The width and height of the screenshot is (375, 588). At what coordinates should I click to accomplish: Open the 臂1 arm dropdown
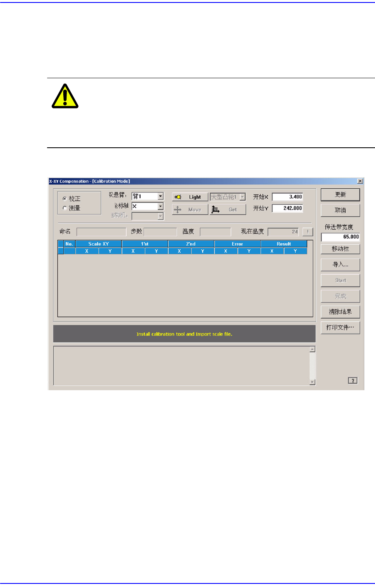pyautogui.click(x=161, y=196)
